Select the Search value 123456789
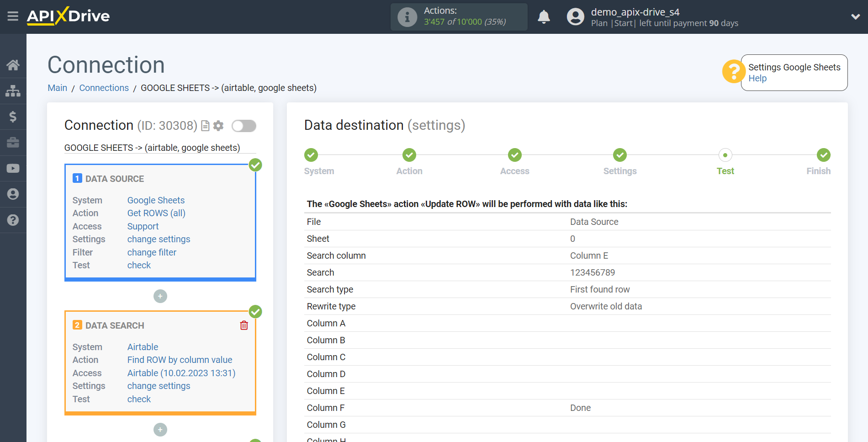The width and height of the screenshot is (868, 442). [593, 272]
